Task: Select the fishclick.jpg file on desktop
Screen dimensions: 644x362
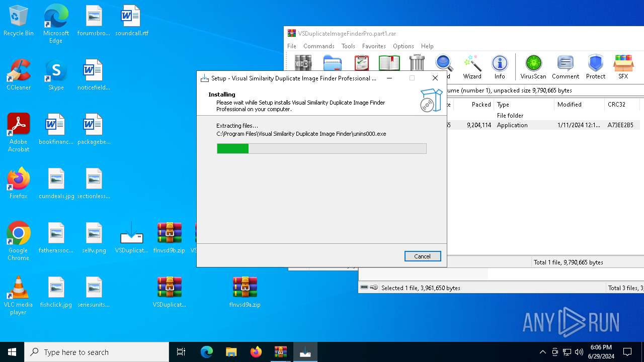Action: tap(56, 292)
